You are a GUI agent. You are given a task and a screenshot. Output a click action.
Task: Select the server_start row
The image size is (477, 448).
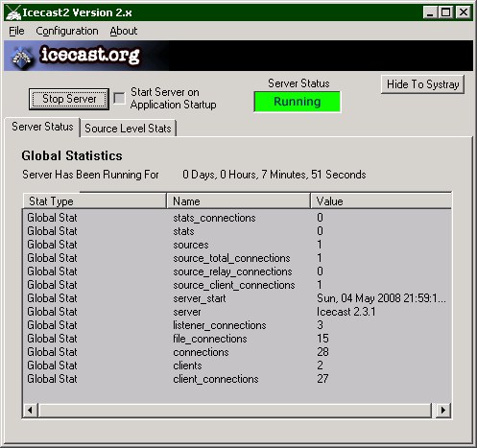click(237, 298)
